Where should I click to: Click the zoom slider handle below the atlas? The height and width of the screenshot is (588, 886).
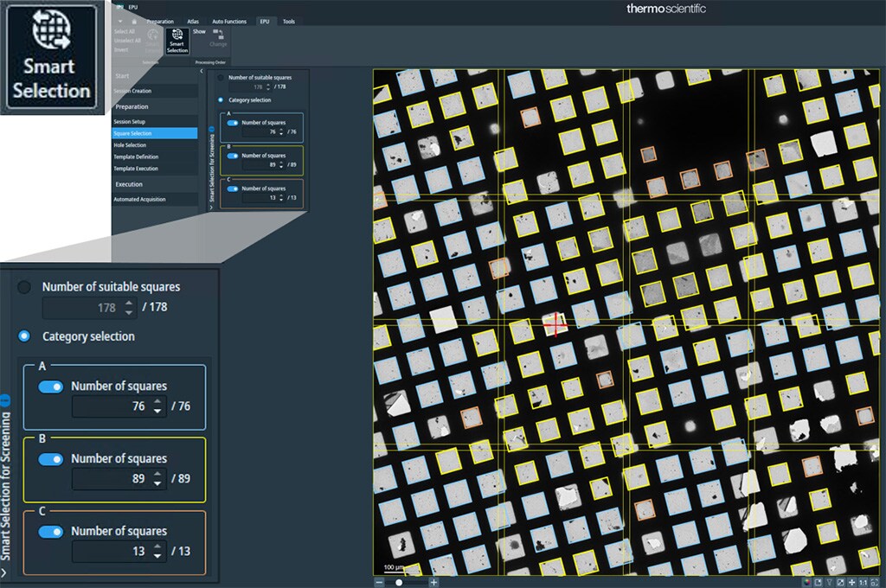coord(398,582)
